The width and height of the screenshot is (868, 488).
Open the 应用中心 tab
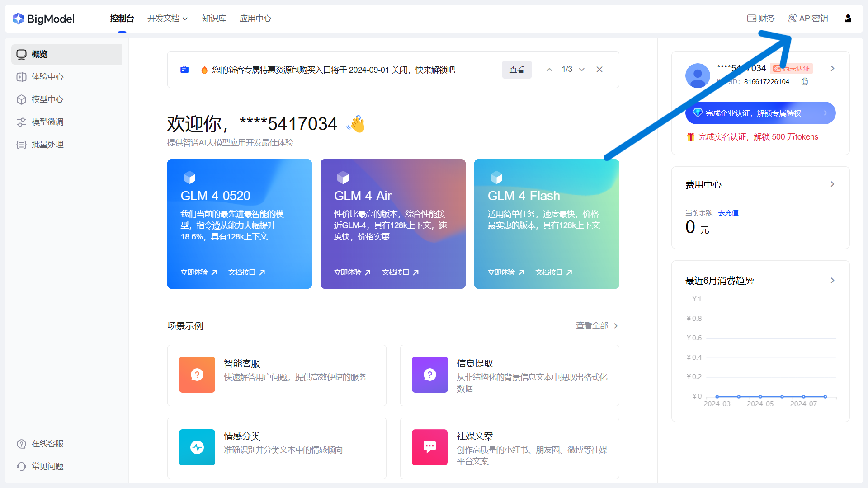pos(255,19)
